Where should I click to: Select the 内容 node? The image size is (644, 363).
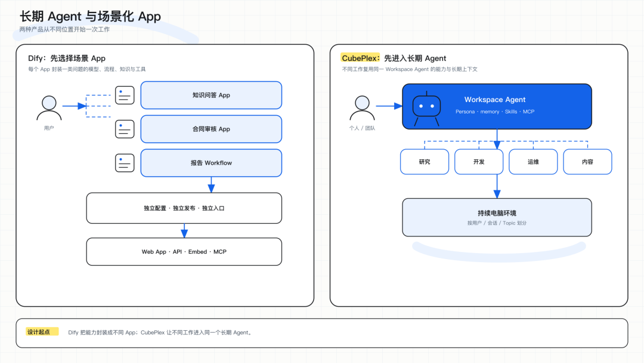click(587, 162)
